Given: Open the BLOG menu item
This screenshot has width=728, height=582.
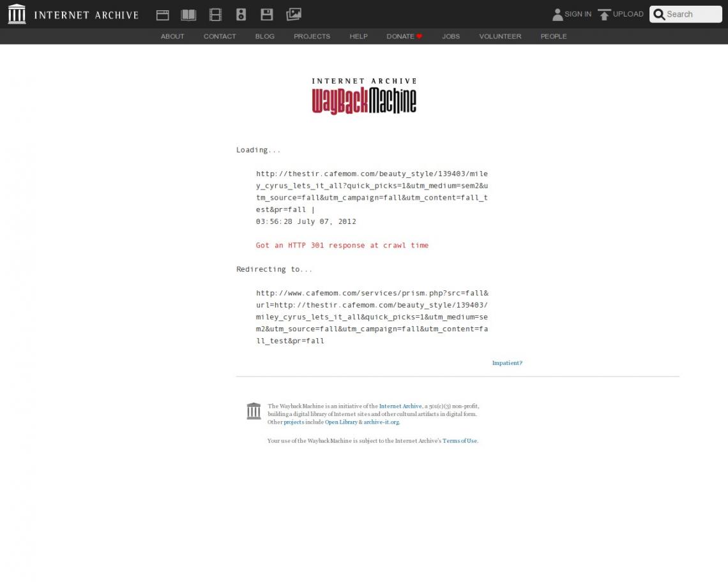Looking at the screenshot, I should point(264,36).
